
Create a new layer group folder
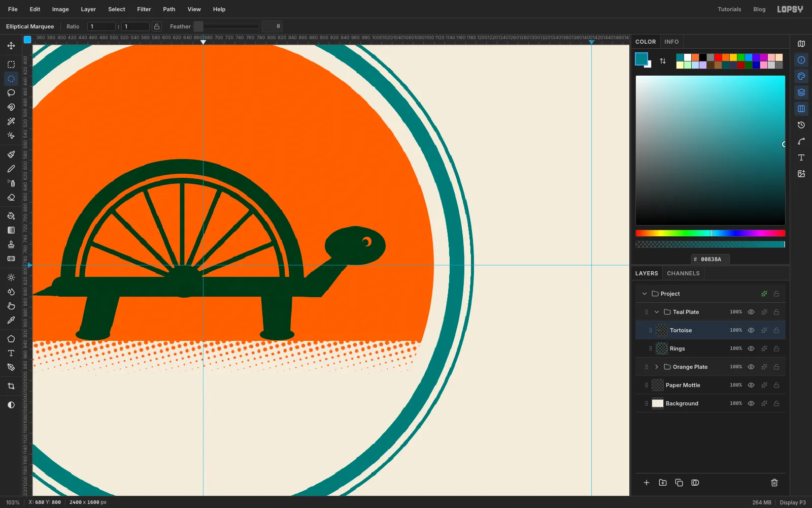[x=663, y=483]
